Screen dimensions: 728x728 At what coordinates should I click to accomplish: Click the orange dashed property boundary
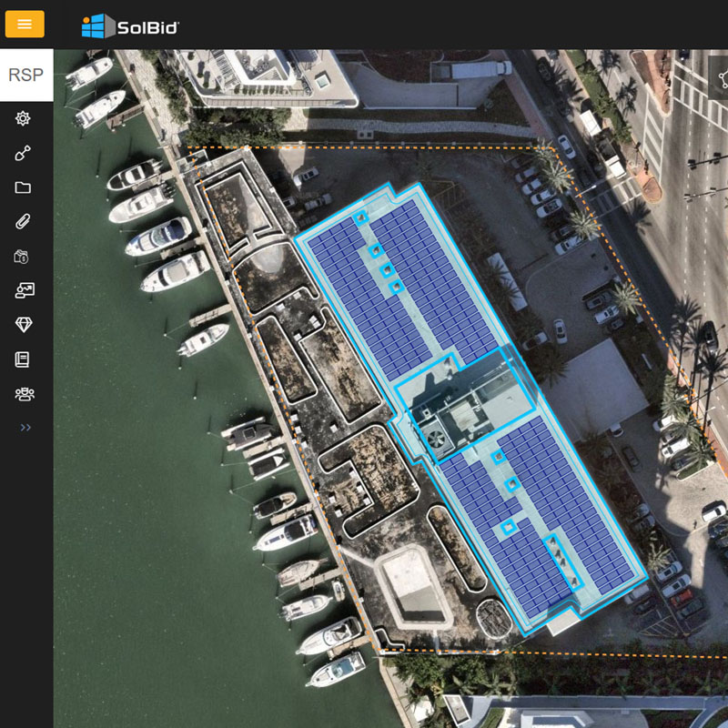tap(364, 148)
